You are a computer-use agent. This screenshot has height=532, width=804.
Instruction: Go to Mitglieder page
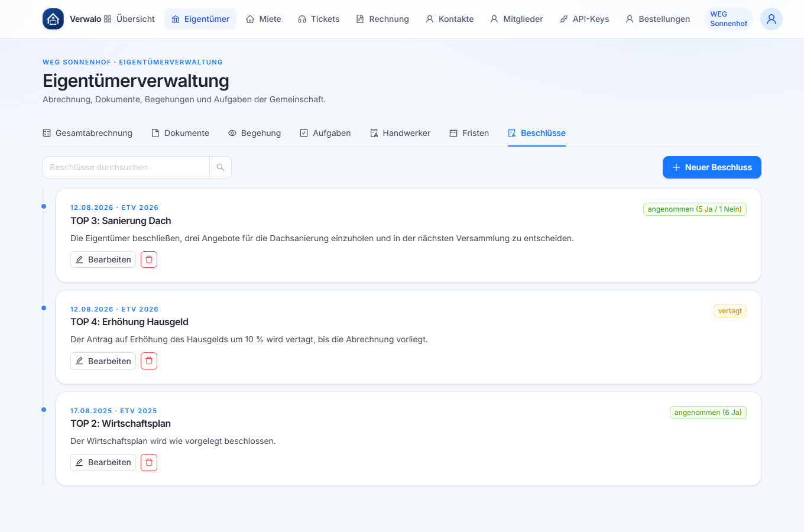(517, 19)
